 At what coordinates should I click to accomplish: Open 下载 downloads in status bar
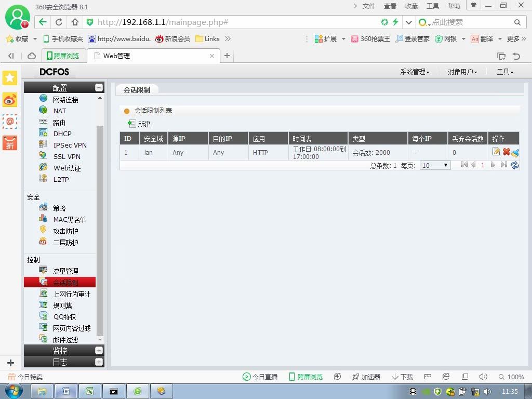pos(403,377)
